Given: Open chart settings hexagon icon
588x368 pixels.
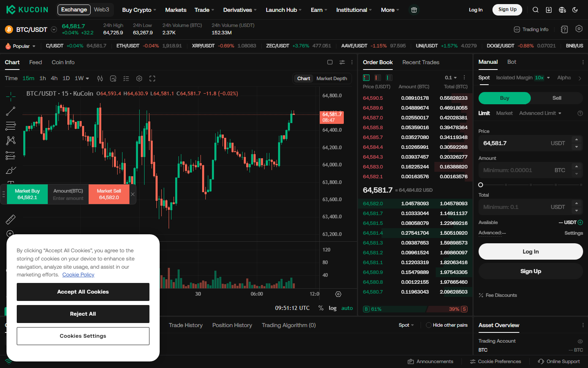Looking at the screenshot, I should [139, 79].
